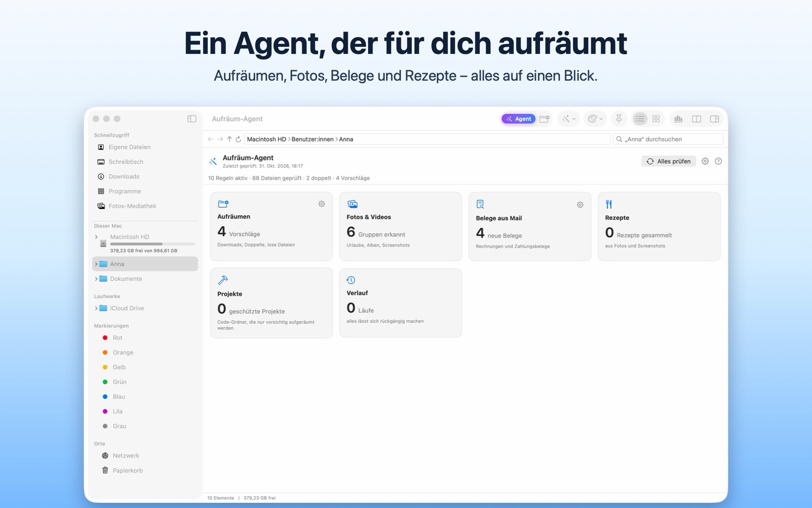
Task: Open the Projekte card
Action: [272, 303]
